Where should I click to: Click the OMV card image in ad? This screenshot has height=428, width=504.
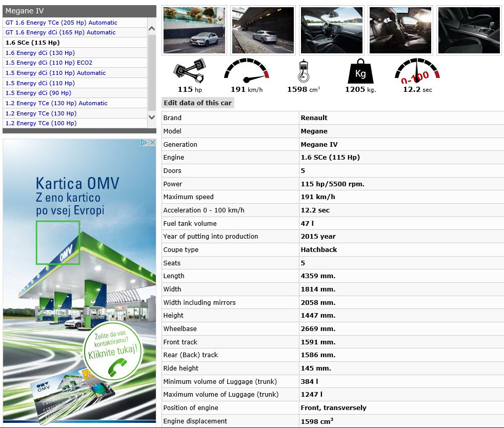click(x=72, y=397)
